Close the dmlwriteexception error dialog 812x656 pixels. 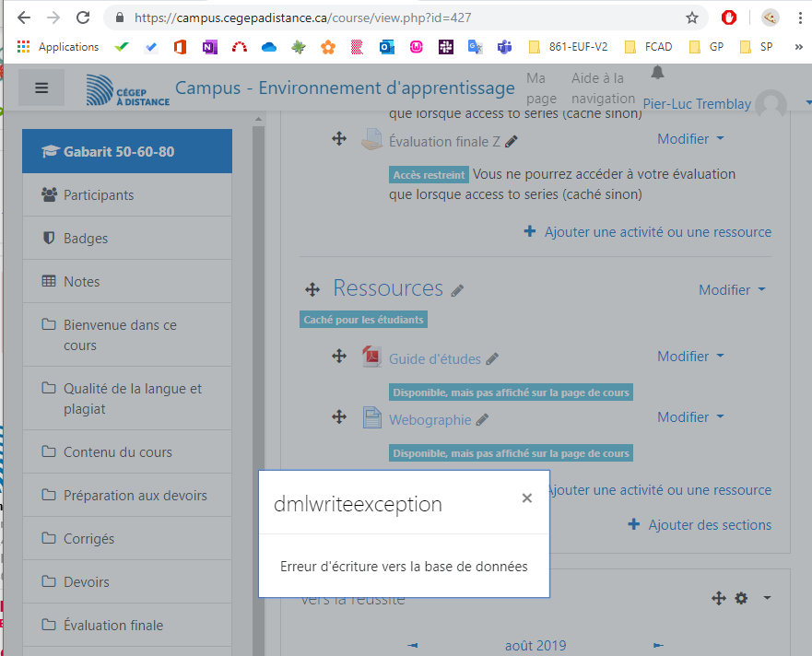[x=526, y=498]
